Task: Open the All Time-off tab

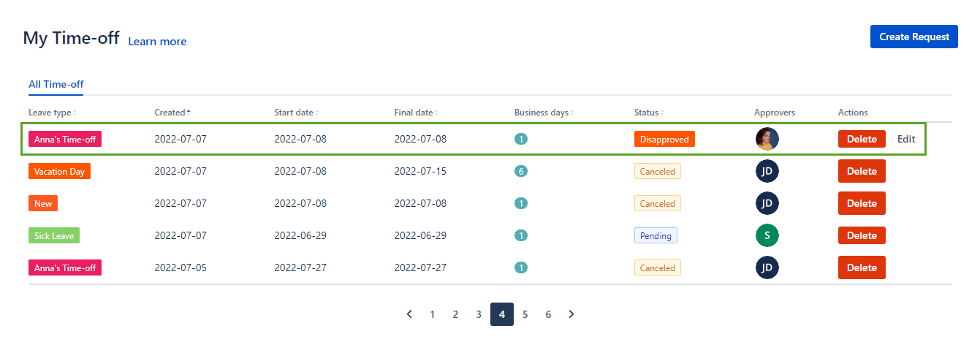Action: pyautogui.click(x=56, y=85)
